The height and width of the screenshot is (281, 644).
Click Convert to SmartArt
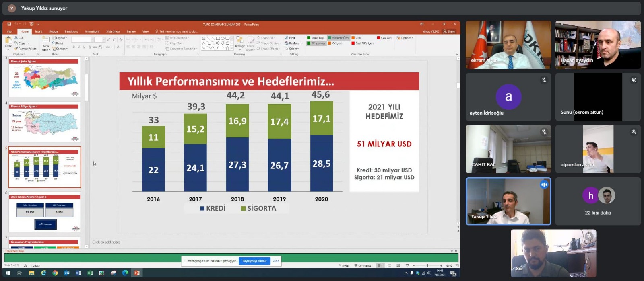point(182,49)
